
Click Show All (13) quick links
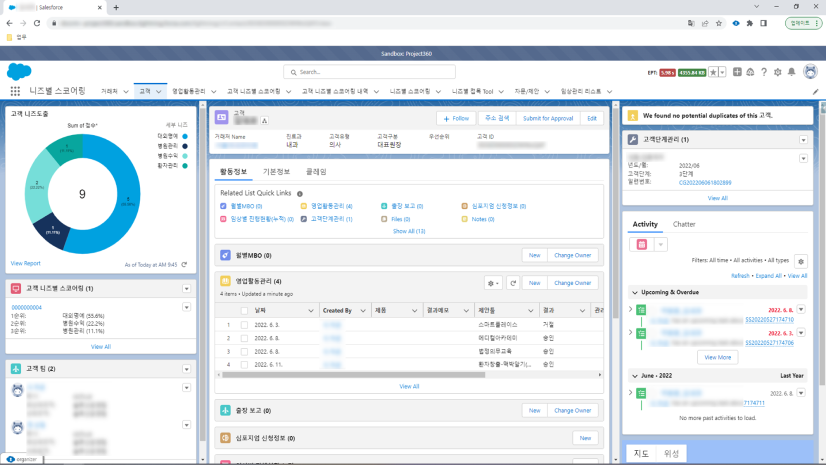(x=409, y=231)
